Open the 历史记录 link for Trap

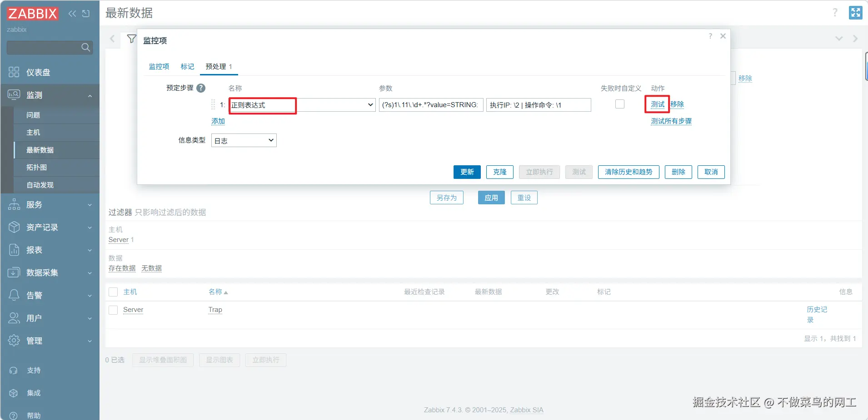[x=817, y=315]
